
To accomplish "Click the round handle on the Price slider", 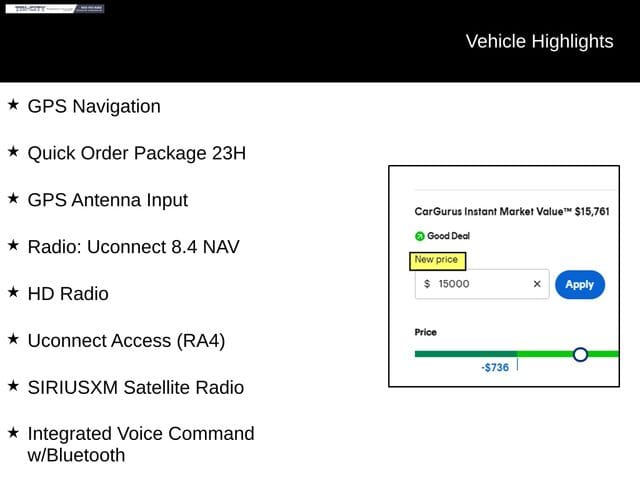I will click(580, 354).
